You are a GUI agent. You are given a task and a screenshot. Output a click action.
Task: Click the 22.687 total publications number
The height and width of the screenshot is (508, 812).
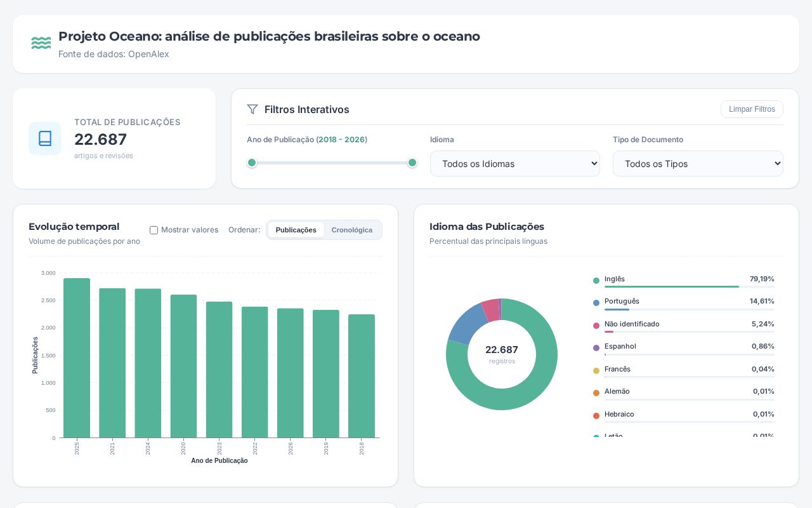(100, 139)
